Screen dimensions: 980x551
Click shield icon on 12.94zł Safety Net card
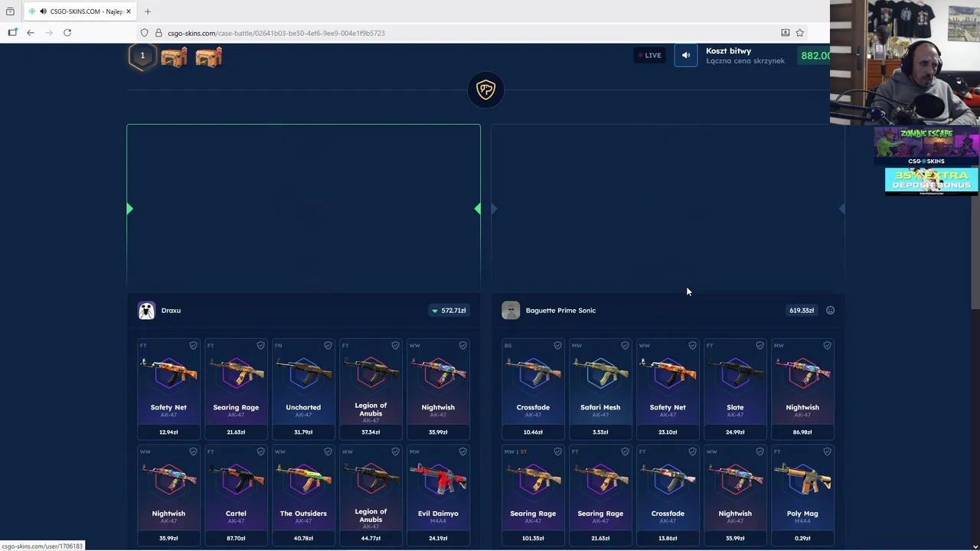193,346
